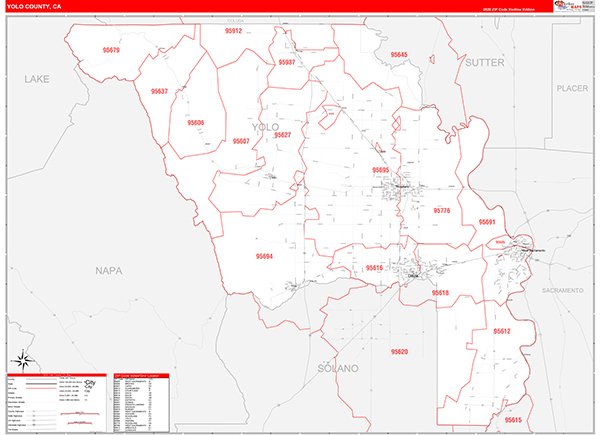Select ZIP code label 95912
Image resolution: width=600 pixels, height=435 pixels.
pos(233,31)
